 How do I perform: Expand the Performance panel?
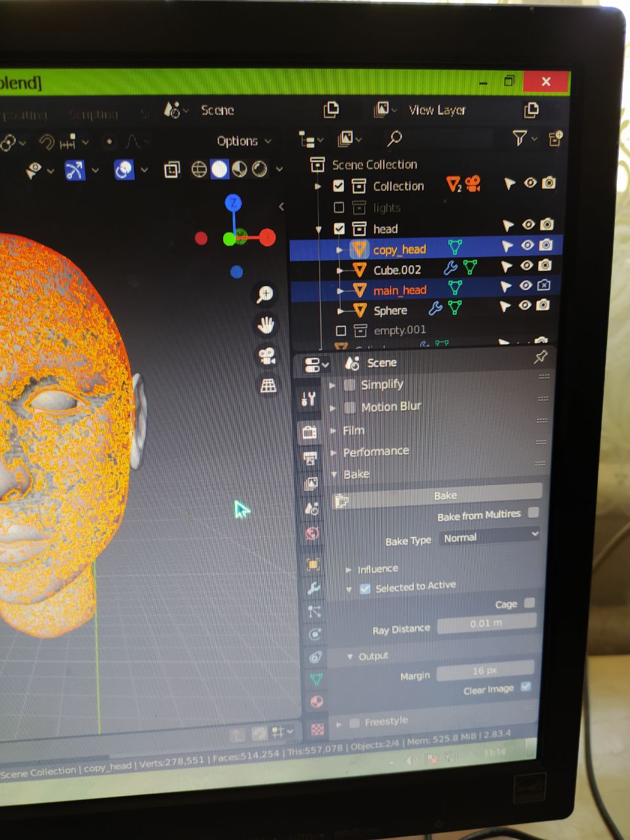pos(333,452)
